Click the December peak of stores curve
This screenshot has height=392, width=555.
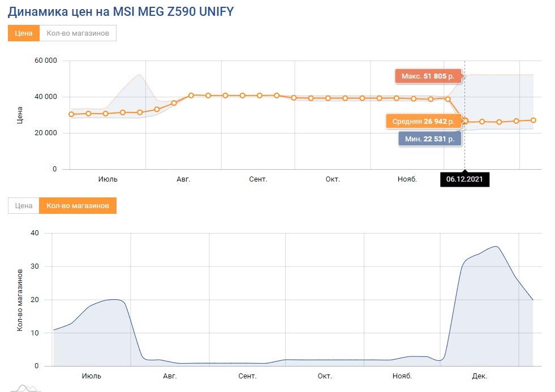(496, 247)
